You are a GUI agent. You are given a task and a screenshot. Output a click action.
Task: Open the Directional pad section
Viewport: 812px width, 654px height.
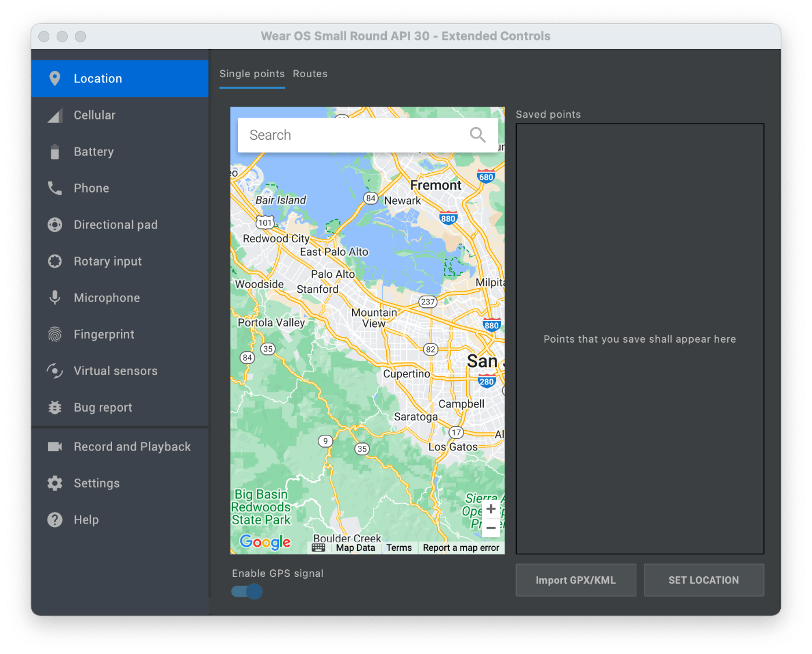click(x=120, y=224)
